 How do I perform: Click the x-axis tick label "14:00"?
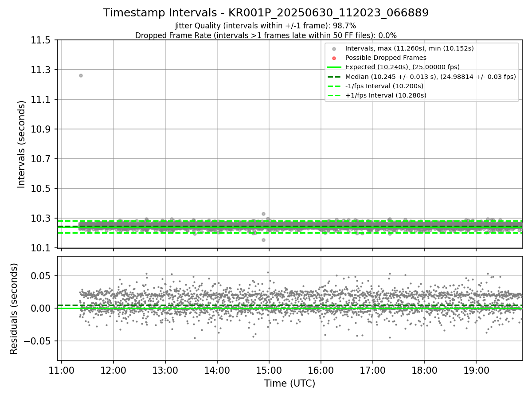click(217, 369)
